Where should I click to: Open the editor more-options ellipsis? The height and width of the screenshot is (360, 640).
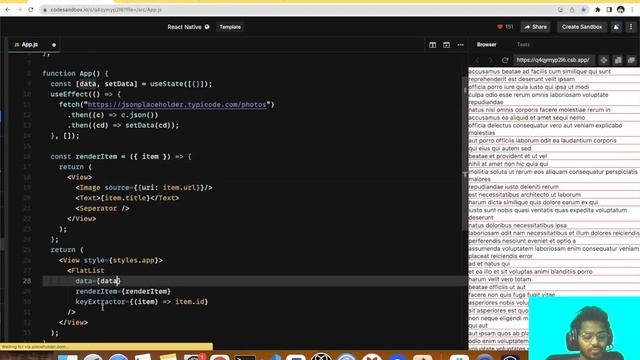click(460, 45)
